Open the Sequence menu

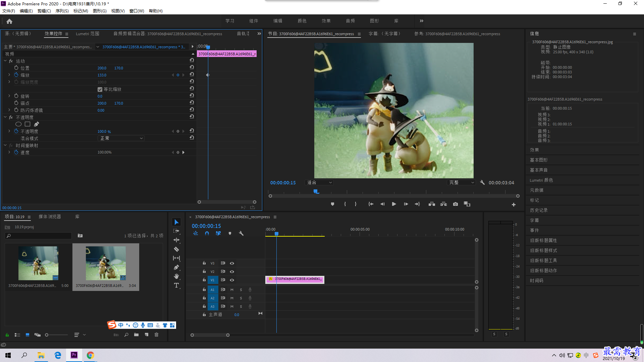pos(62,11)
